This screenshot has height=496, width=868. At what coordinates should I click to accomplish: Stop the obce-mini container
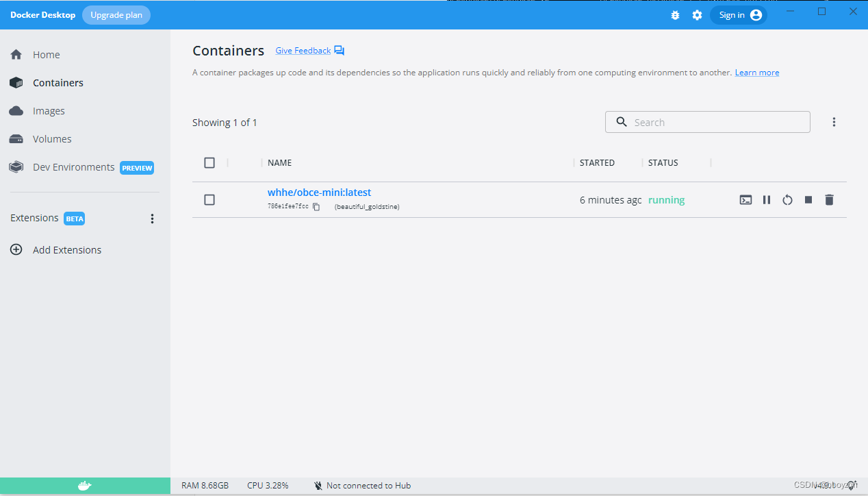coord(808,200)
